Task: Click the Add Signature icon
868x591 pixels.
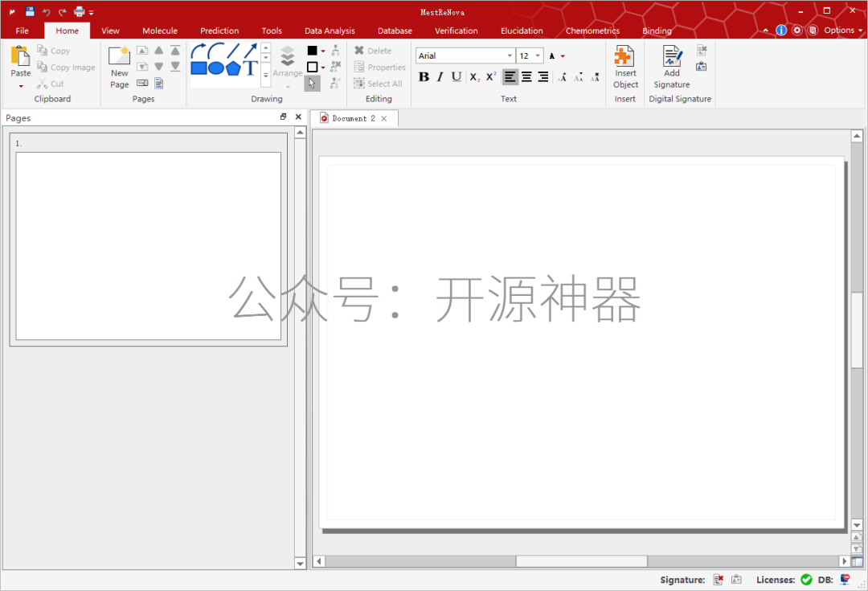Action: coord(672,56)
